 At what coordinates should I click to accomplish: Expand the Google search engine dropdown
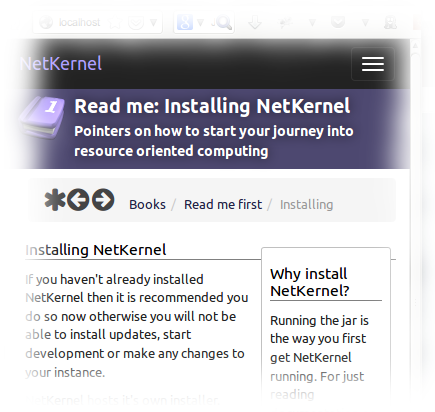[x=200, y=23]
